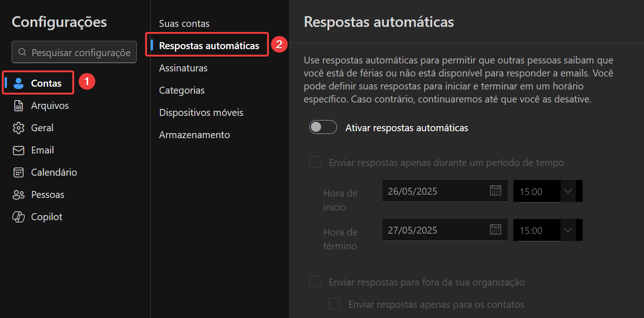Click the Geral gear icon
Viewport: 644px width, 318px height.
[19, 128]
